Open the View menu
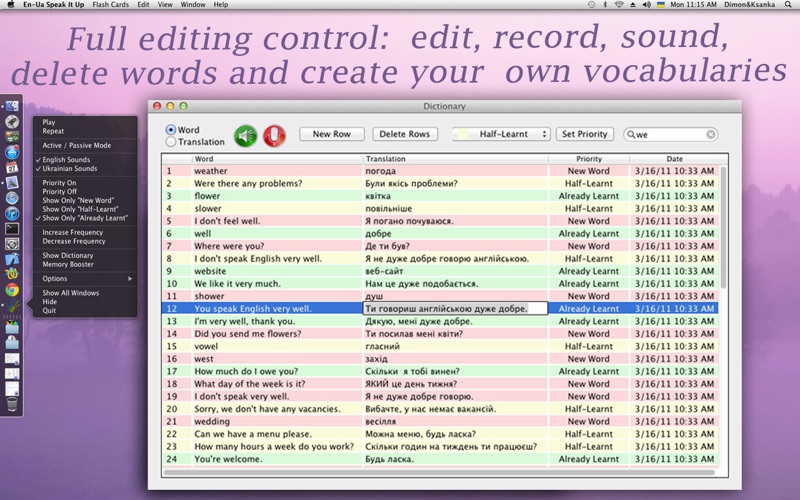 (165, 5)
